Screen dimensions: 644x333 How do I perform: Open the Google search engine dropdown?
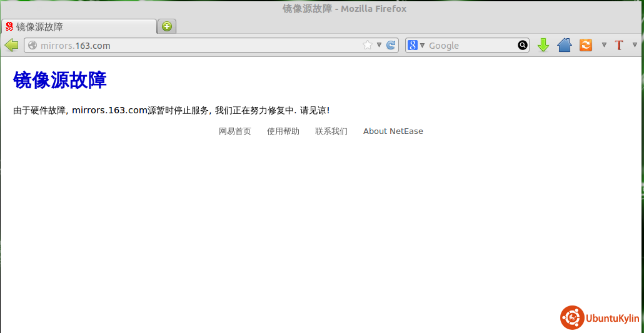point(416,45)
